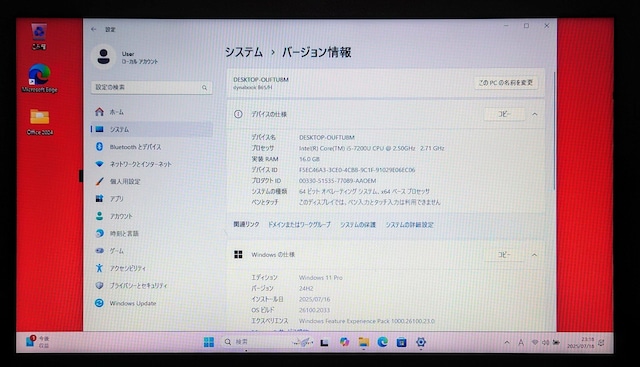
Task: Select the プロダクト ID value text
Action: point(338,180)
